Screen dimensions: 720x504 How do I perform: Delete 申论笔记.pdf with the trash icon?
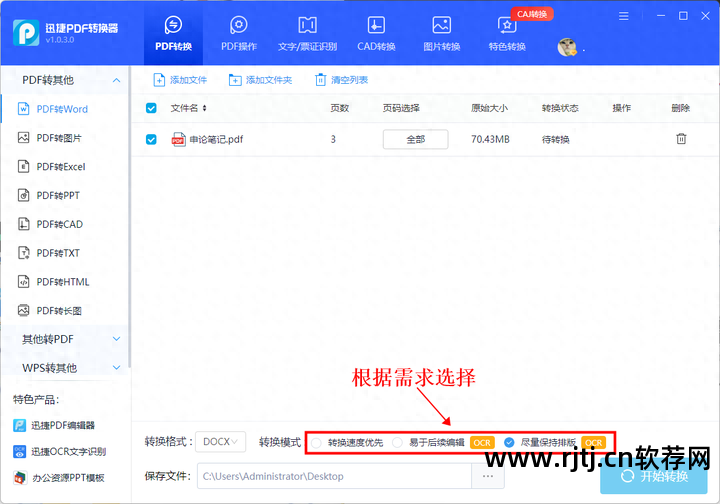[x=681, y=138]
